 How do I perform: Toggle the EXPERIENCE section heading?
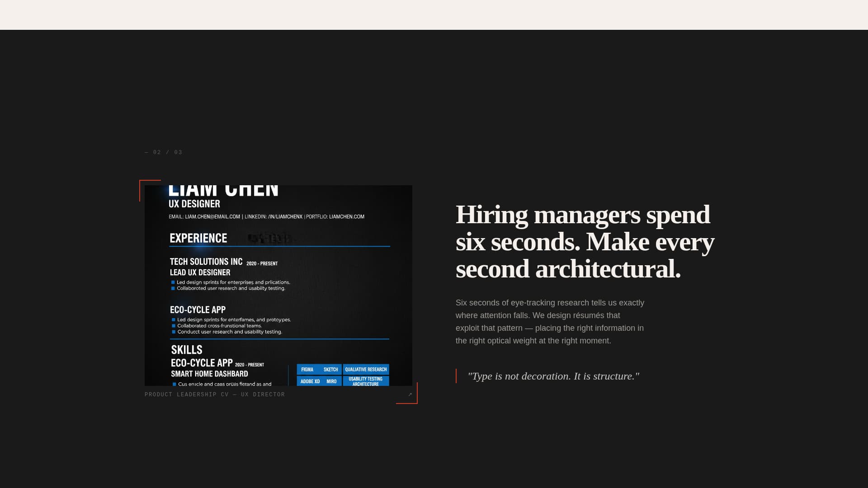[198, 238]
